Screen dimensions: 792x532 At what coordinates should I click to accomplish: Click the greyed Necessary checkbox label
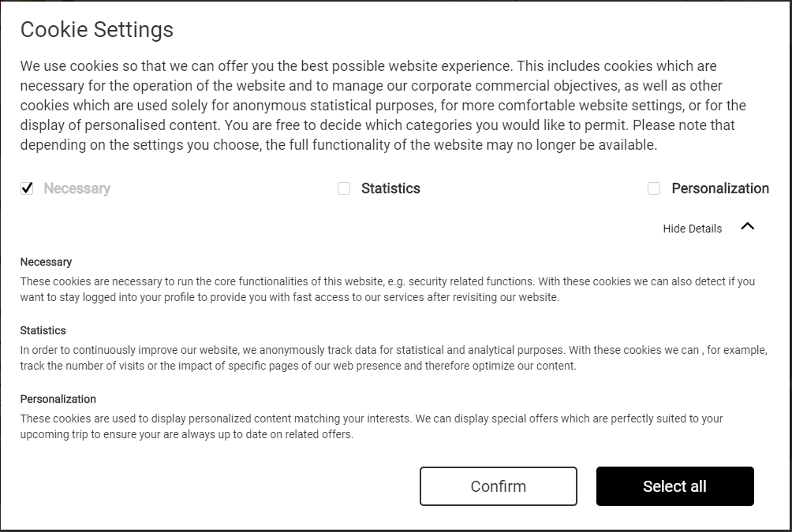pyautogui.click(x=77, y=188)
